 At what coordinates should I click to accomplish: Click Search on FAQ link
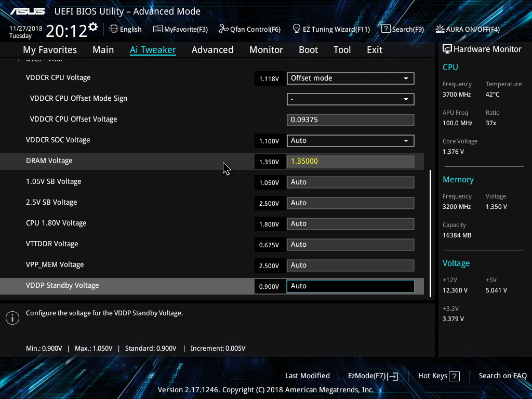tap(503, 376)
